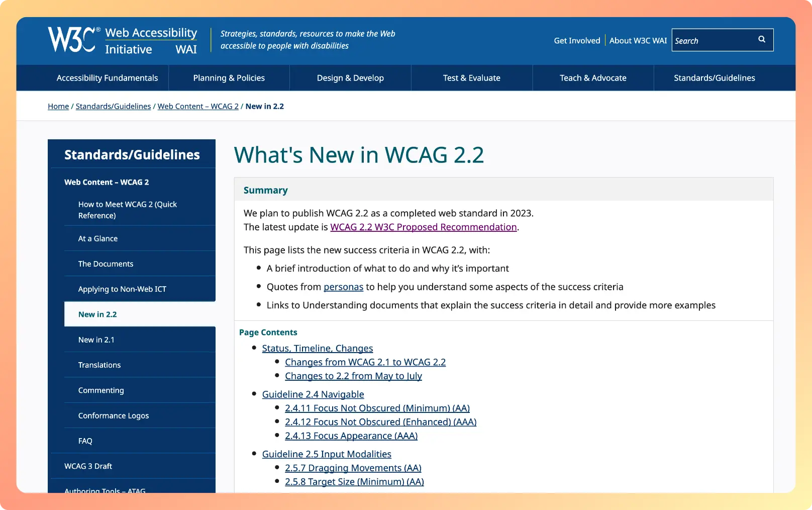The width and height of the screenshot is (812, 510).
Task: Click the search magnifier icon
Action: pyautogui.click(x=761, y=40)
